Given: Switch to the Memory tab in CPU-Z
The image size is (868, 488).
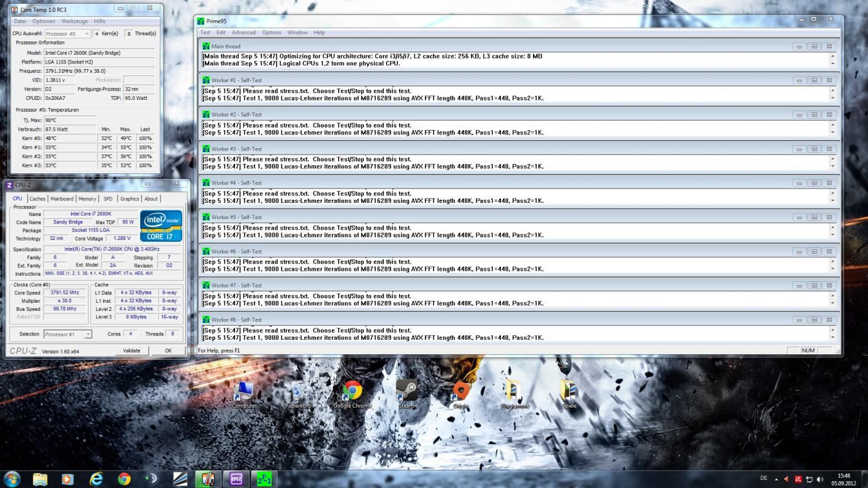Looking at the screenshot, I should tap(87, 198).
